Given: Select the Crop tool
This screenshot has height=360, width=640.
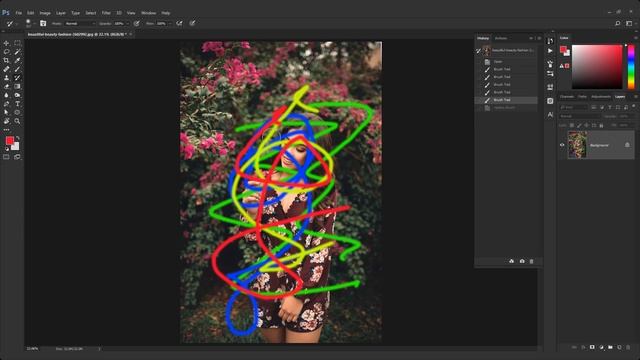Looking at the screenshot, I should pyautogui.click(x=6, y=60).
